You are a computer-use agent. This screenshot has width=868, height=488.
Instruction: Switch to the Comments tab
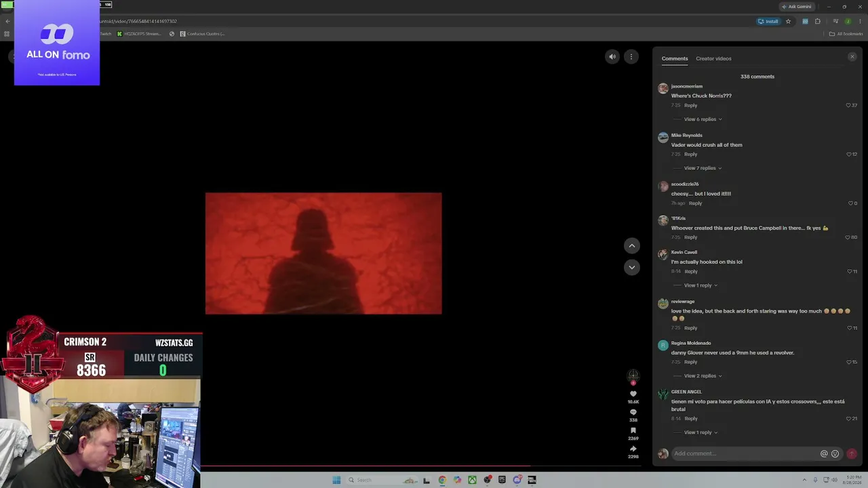(x=675, y=58)
